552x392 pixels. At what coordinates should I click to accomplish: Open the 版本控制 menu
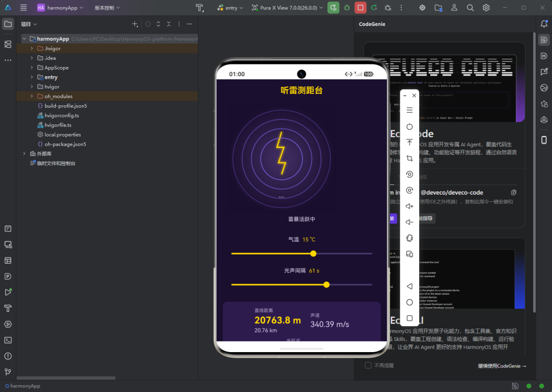(107, 7)
